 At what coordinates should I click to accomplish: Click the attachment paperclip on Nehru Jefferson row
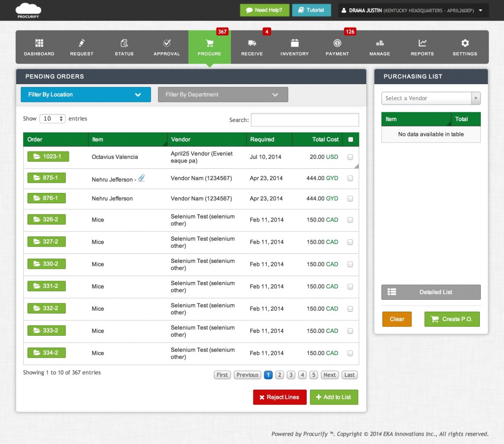click(141, 178)
